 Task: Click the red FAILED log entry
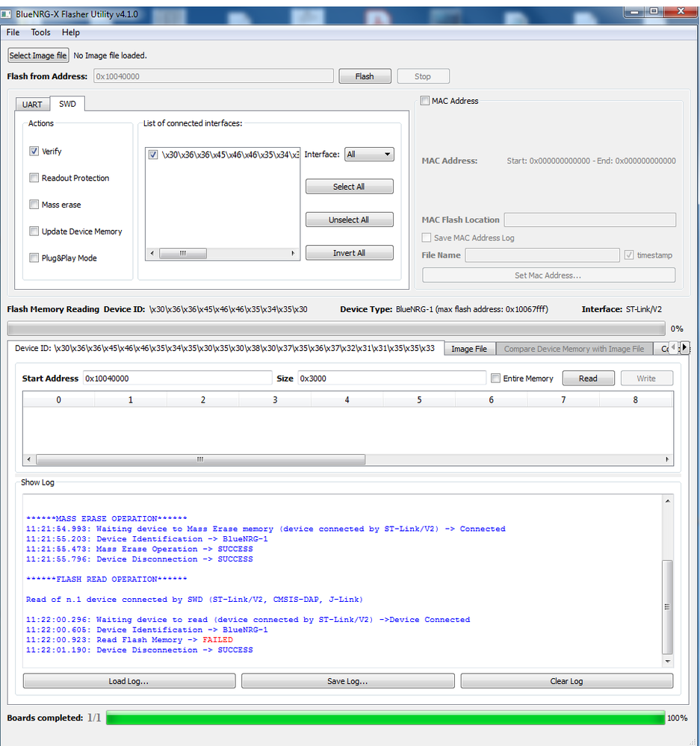click(x=217, y=640)
